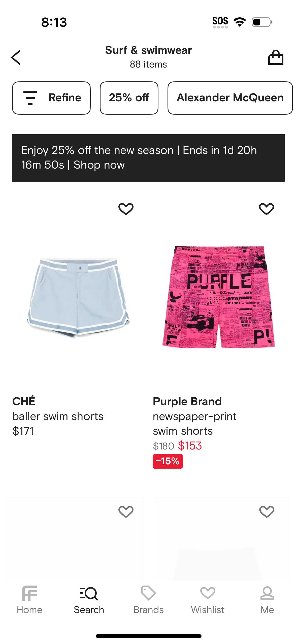Favorite the Purple Brand newspaper-print shorts

(x=267, y=209)
